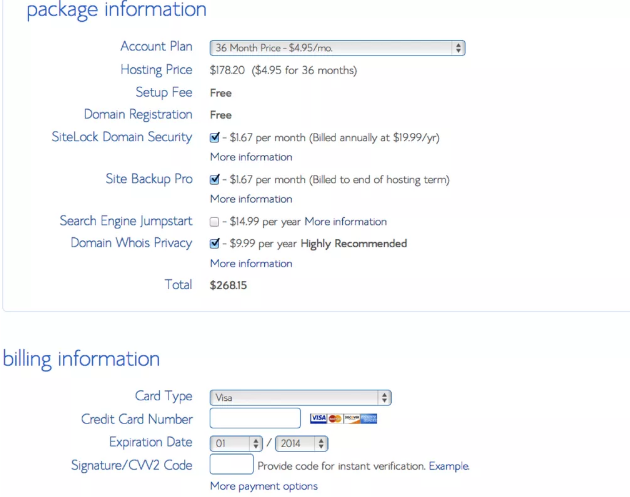Click the billing information heading
630x497 pixels.
pos(82,359)
